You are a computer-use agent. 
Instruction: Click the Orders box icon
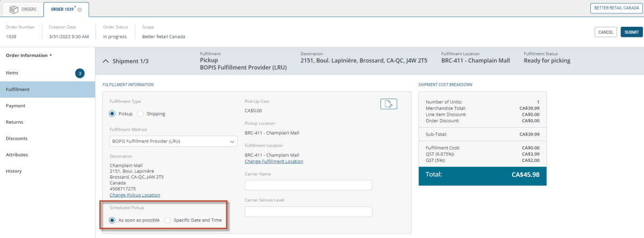pyautogui.click(x=14, y=9)
